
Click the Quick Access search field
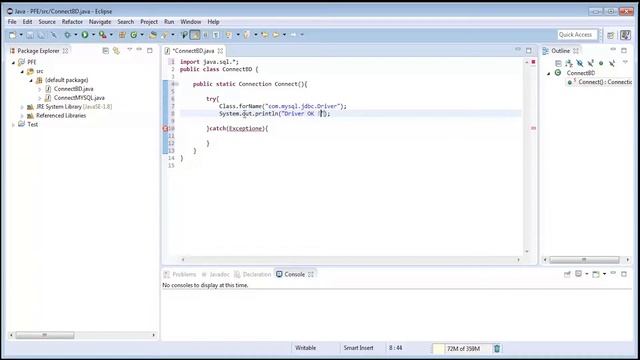point(577,35)
